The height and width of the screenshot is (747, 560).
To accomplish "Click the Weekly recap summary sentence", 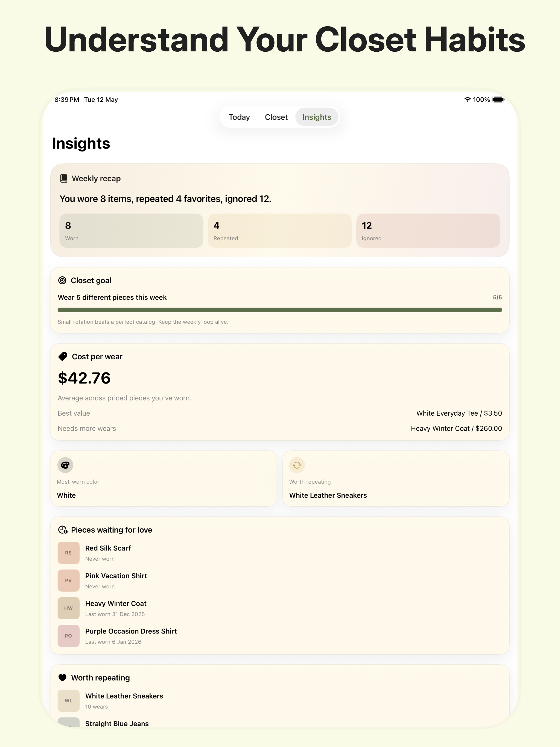I will pos(165,199).
